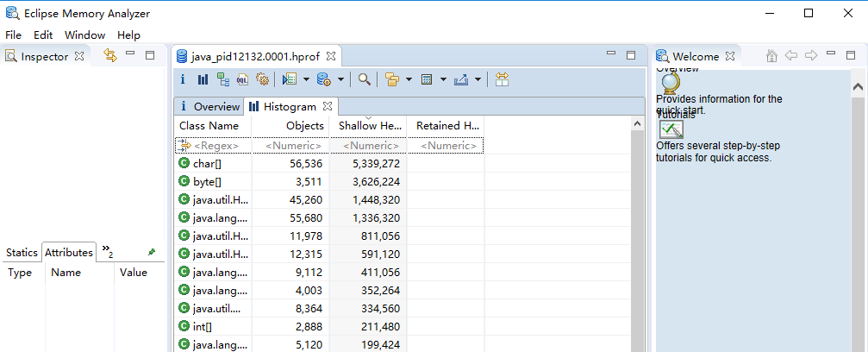Click the Shallow Heap Numeric filter field
Image resolution: width=868 pixels, height=352 pixels.
point(368,146)
